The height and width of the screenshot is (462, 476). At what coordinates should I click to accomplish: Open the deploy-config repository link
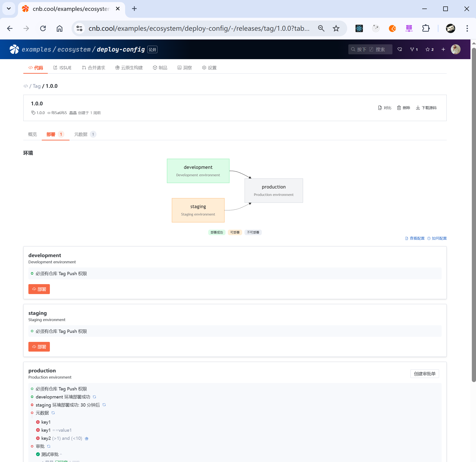coord(121,49)
